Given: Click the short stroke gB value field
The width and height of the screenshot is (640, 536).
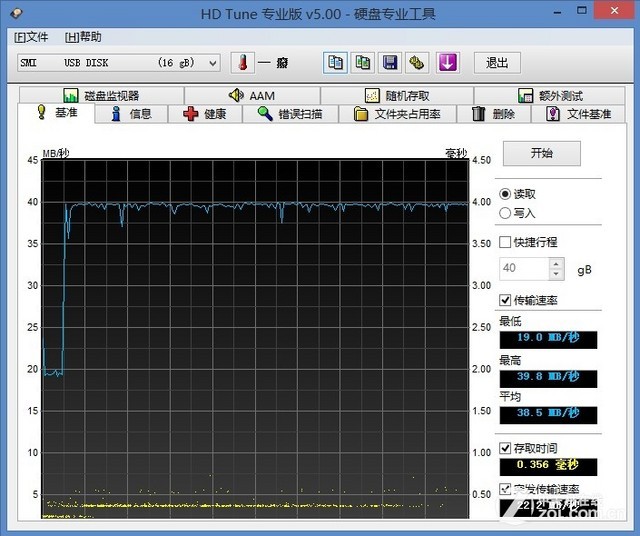Looking at the screenshot, I should tap(524, 269).
